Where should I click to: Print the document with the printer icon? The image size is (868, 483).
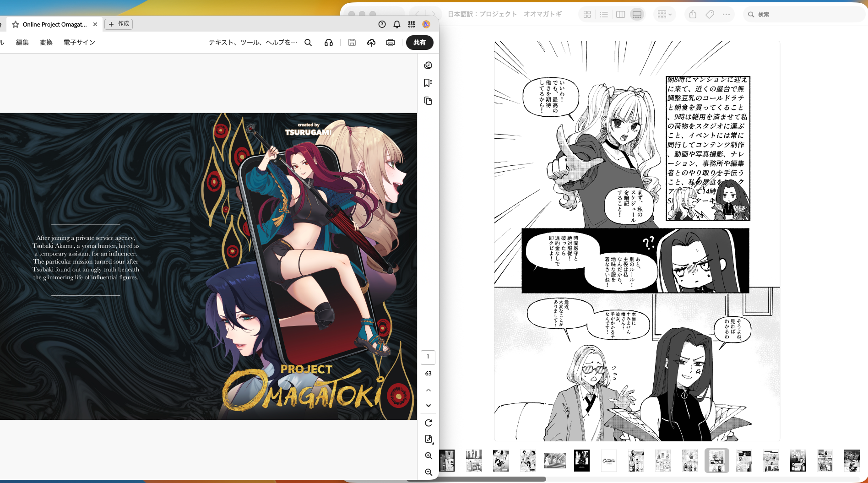391,43
